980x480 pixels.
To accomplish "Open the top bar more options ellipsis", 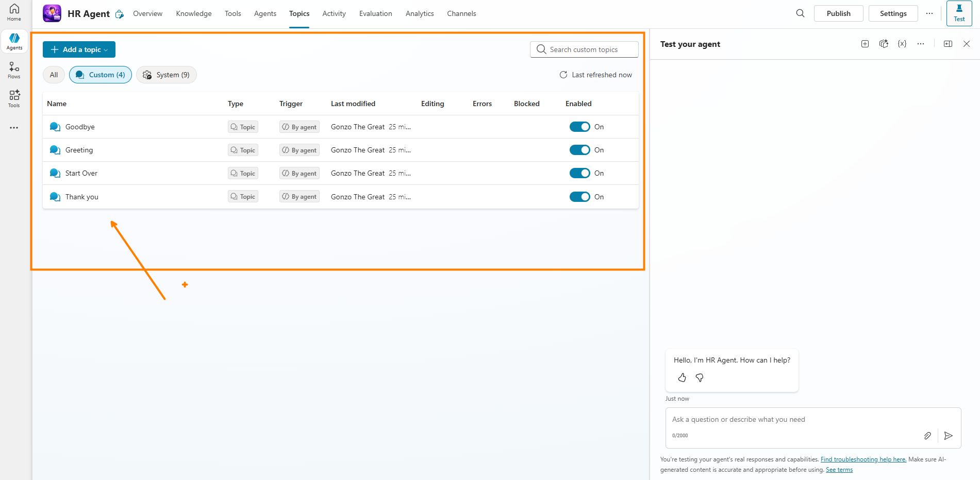I will point(929,13).
